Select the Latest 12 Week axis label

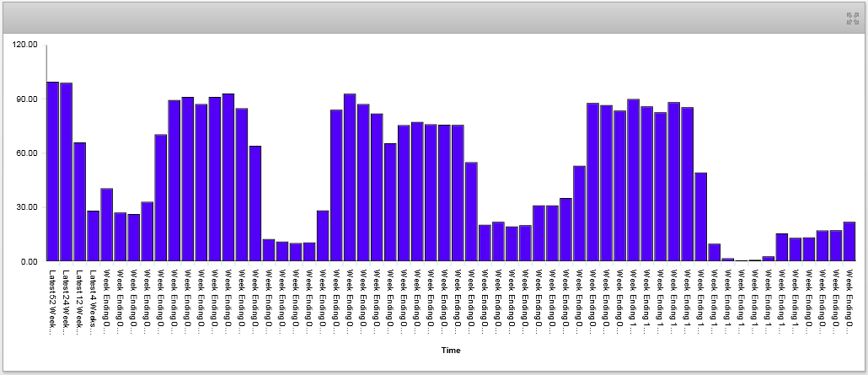tap(79, 301)
